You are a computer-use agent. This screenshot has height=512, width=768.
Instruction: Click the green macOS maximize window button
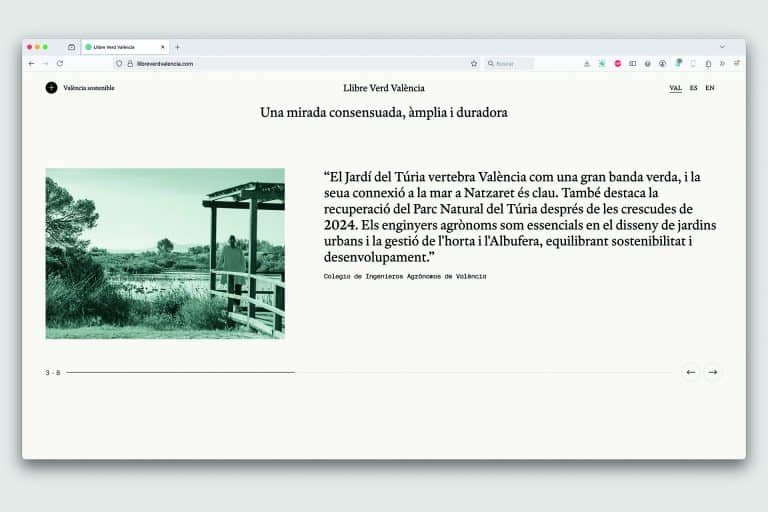coord(45,47)
